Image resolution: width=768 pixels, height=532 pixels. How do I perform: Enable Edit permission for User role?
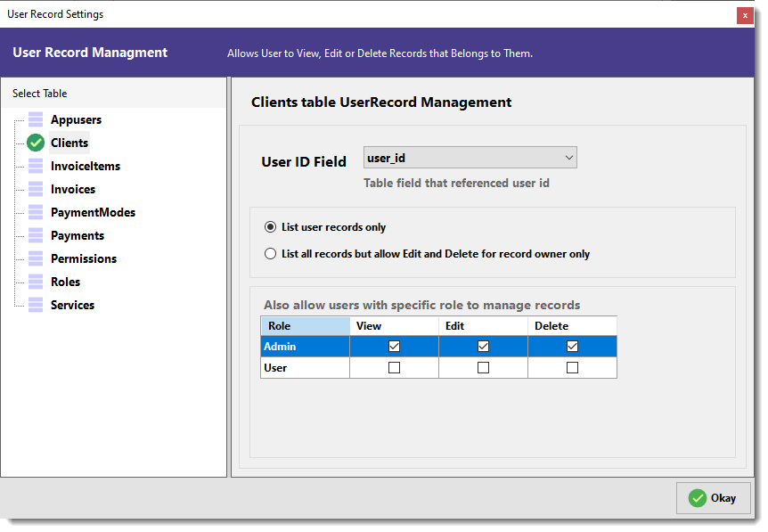pyautogui.click(x=484, y=368)
